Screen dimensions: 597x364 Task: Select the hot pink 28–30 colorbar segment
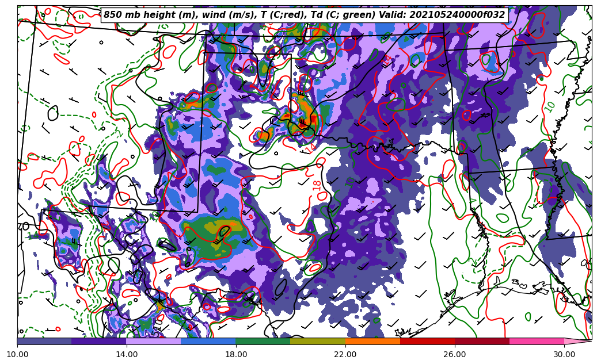pyautogui.click(x=537, y=341)
